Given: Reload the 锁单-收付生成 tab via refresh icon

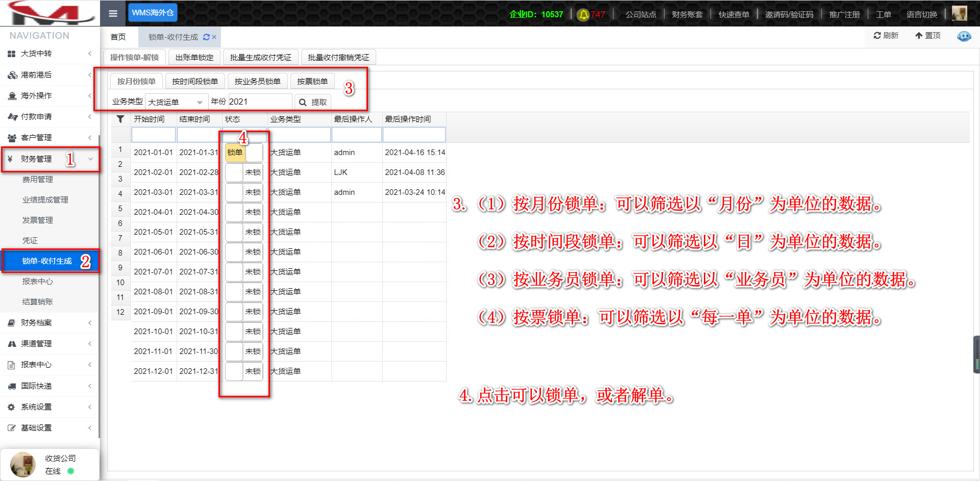Looking at the screenshot, I should pos(206,37).
